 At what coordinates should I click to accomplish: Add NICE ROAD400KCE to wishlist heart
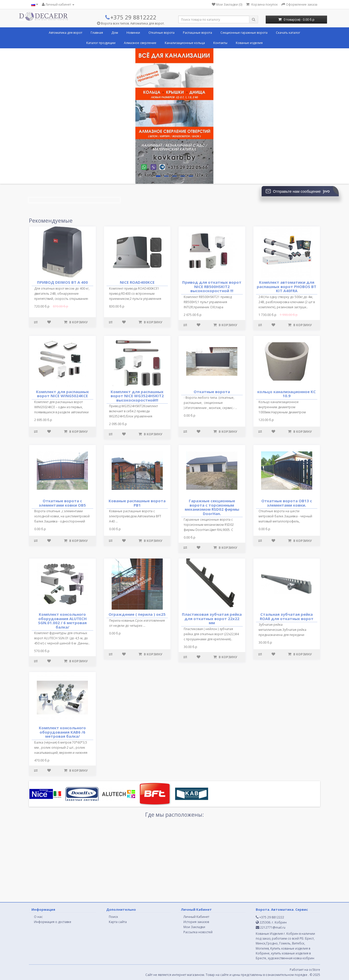(124, 322)
